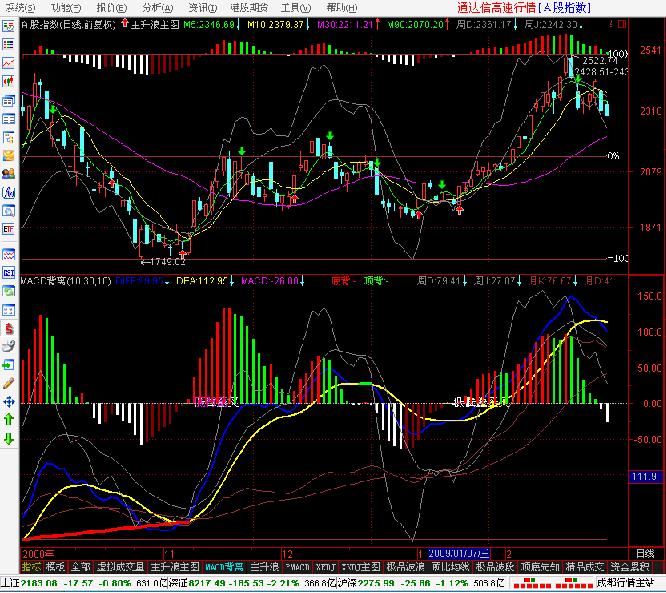Click the 沪深 index status entry
This screenshot has width=666, height=593.
(422, 583)
